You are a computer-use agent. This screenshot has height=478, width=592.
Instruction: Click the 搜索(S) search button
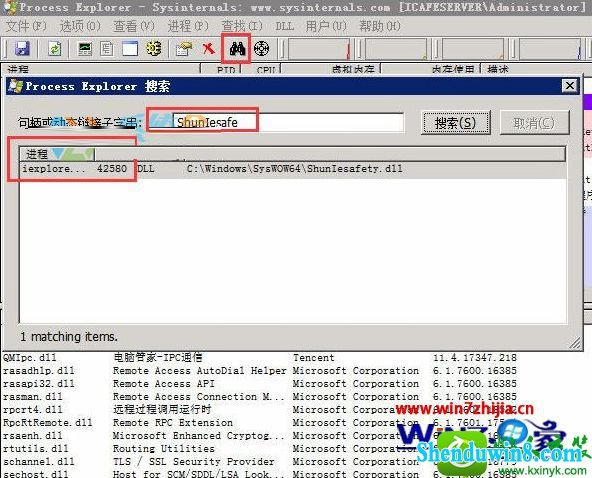coord(456,123)
